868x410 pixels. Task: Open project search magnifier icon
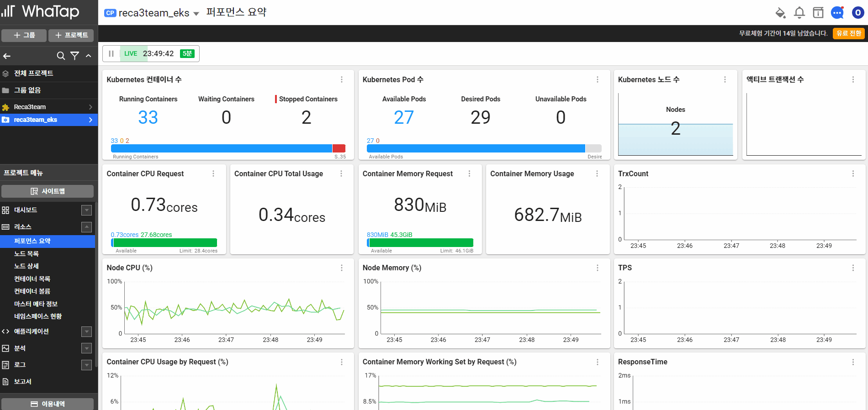pyautogui.click(x=61, y=56)
